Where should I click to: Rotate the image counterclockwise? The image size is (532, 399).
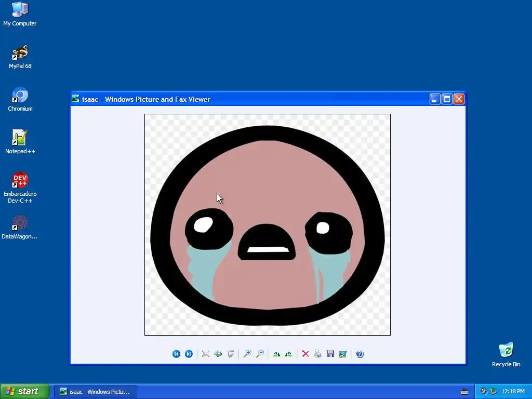click(x=288, y=354)
